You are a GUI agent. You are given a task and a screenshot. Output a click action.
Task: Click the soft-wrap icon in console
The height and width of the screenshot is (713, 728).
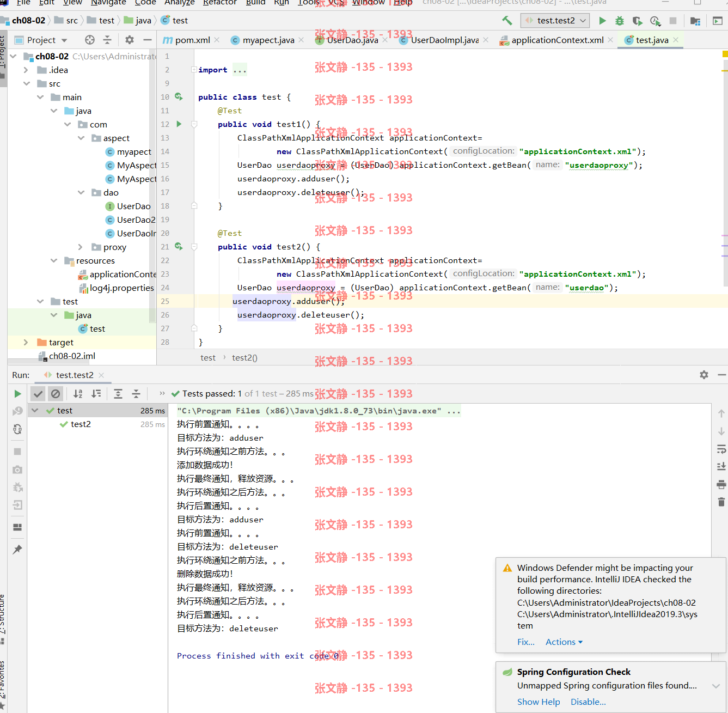coord(721,449)
